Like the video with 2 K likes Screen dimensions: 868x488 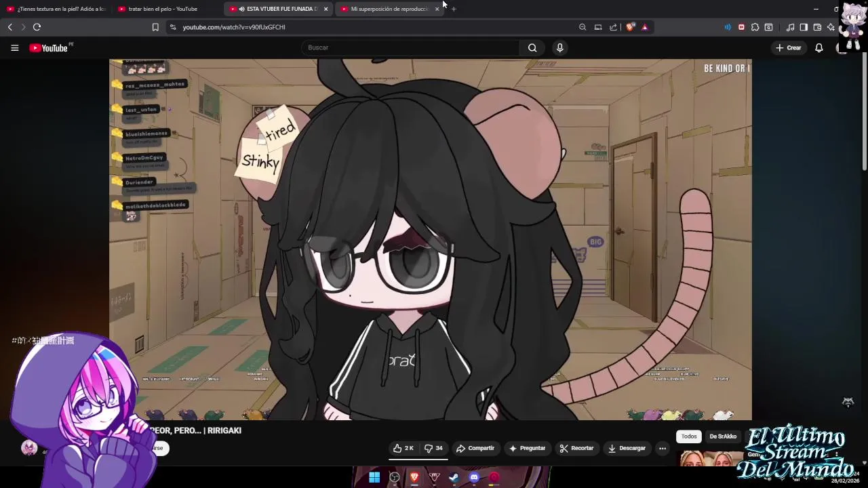(403, 448)
